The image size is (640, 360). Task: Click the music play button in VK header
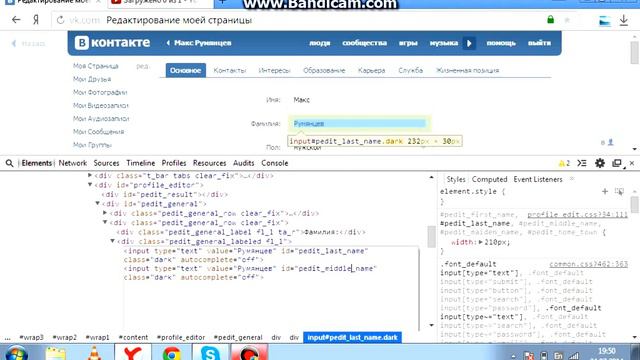pos(469,43)
